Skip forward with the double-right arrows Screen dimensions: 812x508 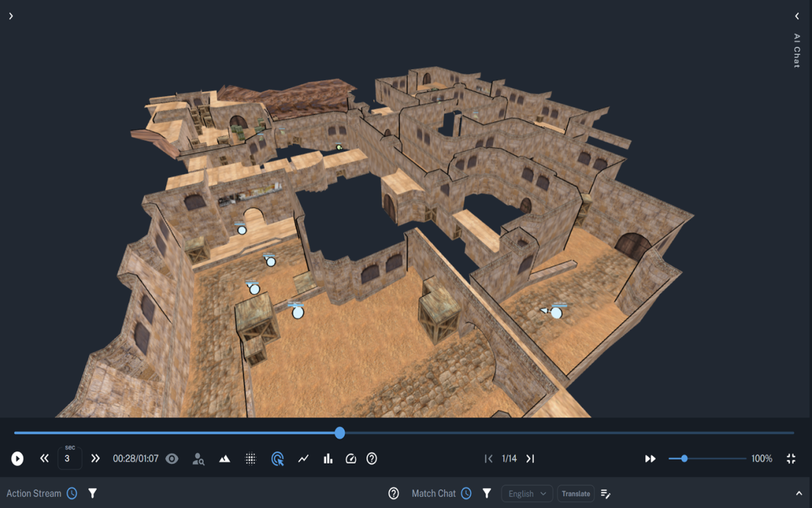pos(95,458)
